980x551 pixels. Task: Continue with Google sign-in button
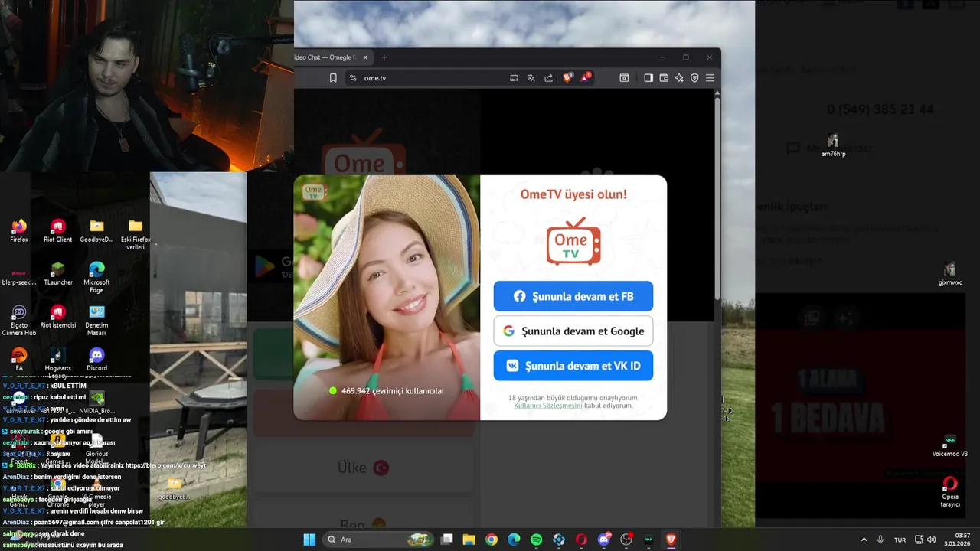click(x=573, y=331)
